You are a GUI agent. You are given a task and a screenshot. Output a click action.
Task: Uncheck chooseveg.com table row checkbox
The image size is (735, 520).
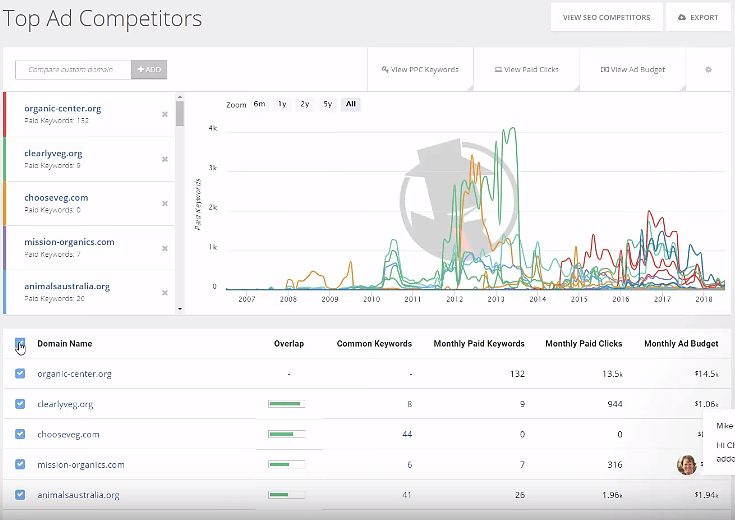(20, 434)
